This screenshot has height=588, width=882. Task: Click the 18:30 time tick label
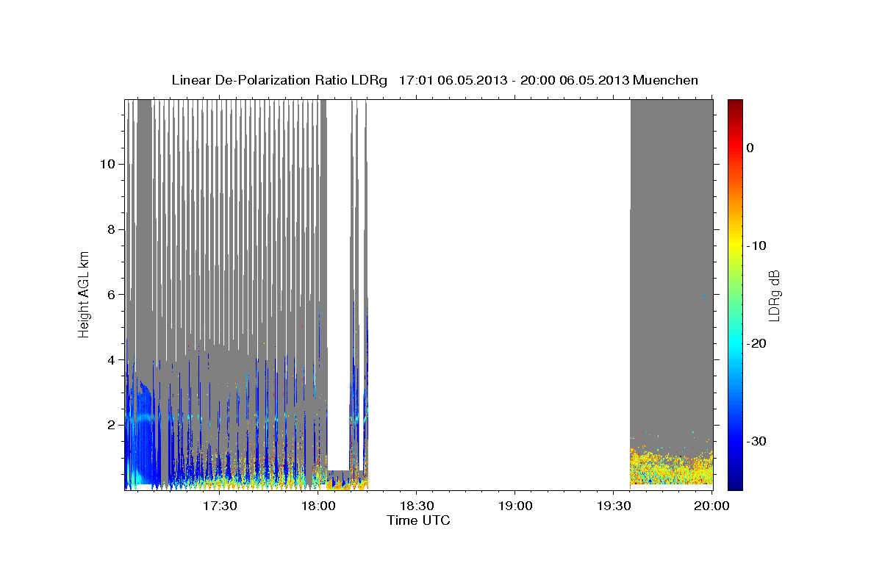[417, 506]
